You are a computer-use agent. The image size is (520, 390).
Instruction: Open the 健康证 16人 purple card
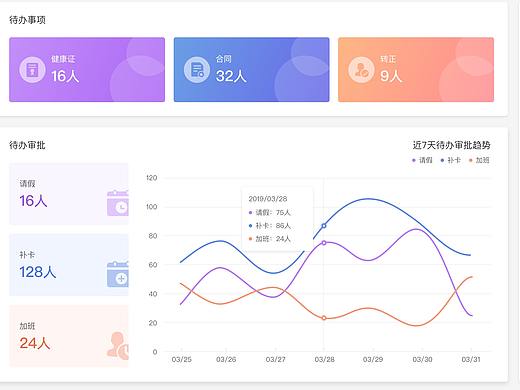(87, 70)
